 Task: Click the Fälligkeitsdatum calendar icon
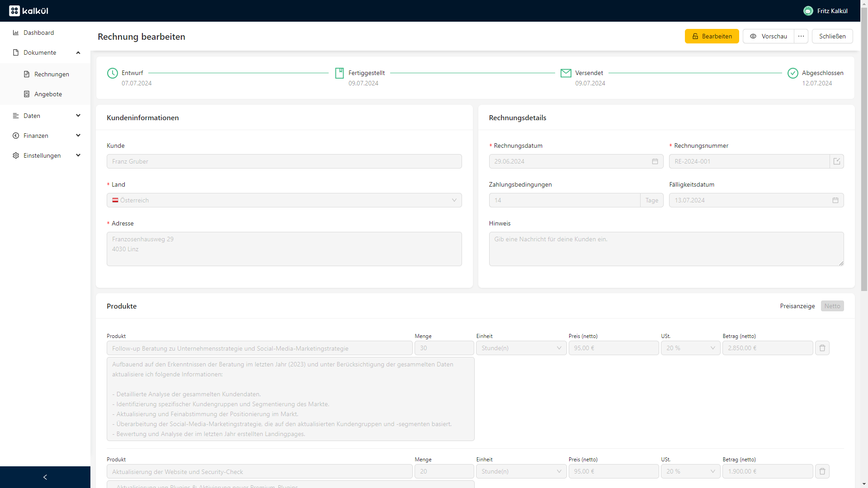pyautogui.click(x=836, y=200)
